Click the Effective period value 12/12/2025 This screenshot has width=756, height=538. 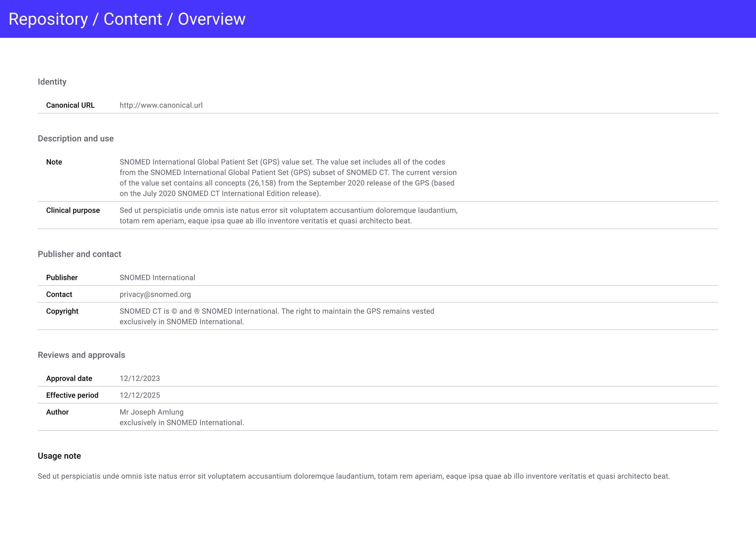coord(140,395)
